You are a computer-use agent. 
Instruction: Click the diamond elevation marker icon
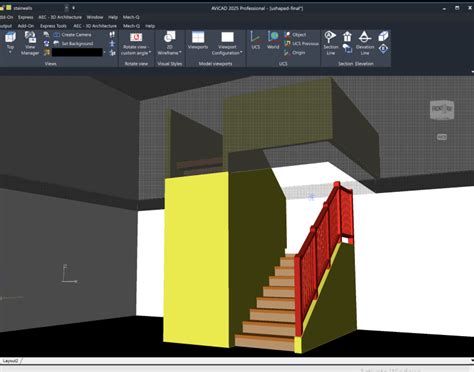point(383,49)
